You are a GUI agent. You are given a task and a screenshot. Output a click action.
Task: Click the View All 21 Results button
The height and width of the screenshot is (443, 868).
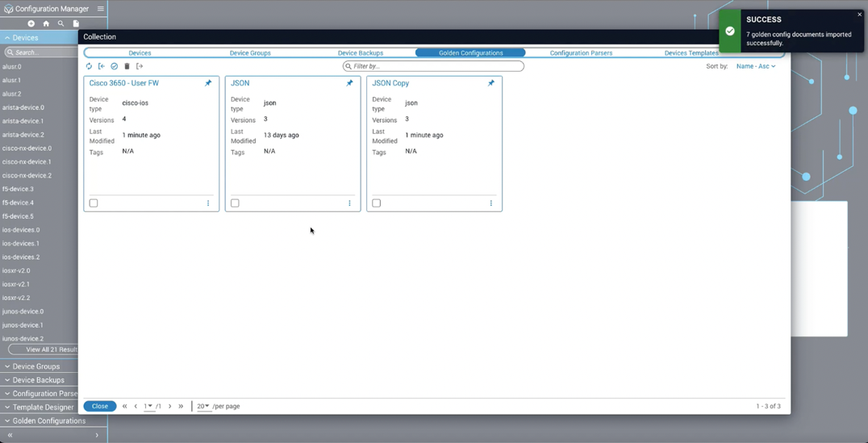44,349
